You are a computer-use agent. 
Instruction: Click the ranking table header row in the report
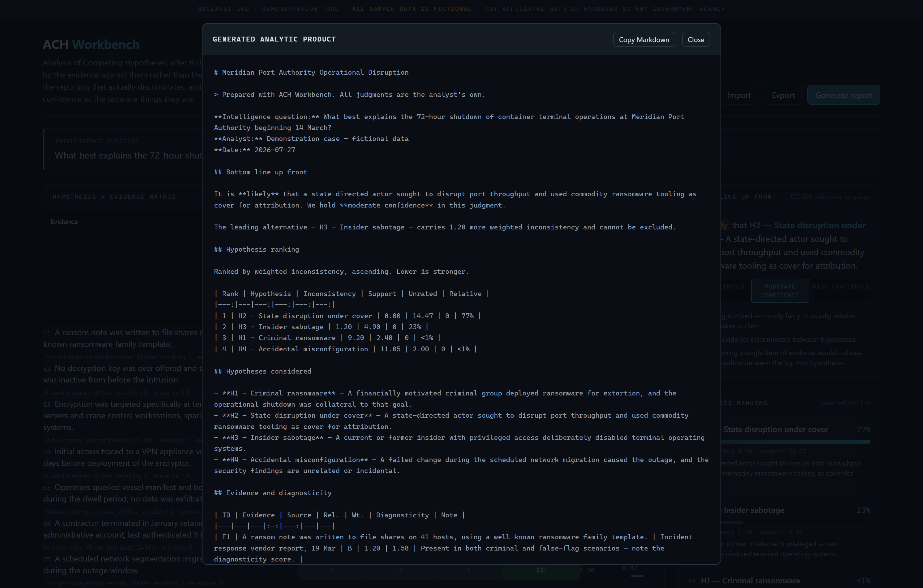(352, 294)
